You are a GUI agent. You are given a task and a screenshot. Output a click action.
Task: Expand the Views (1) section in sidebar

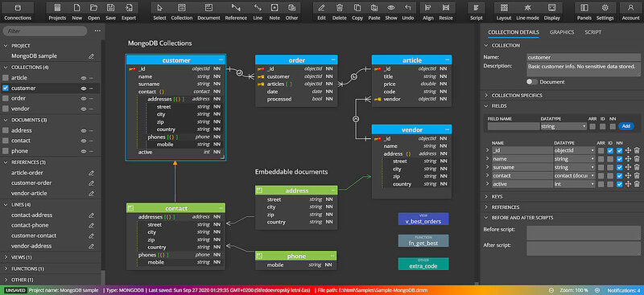23,257
